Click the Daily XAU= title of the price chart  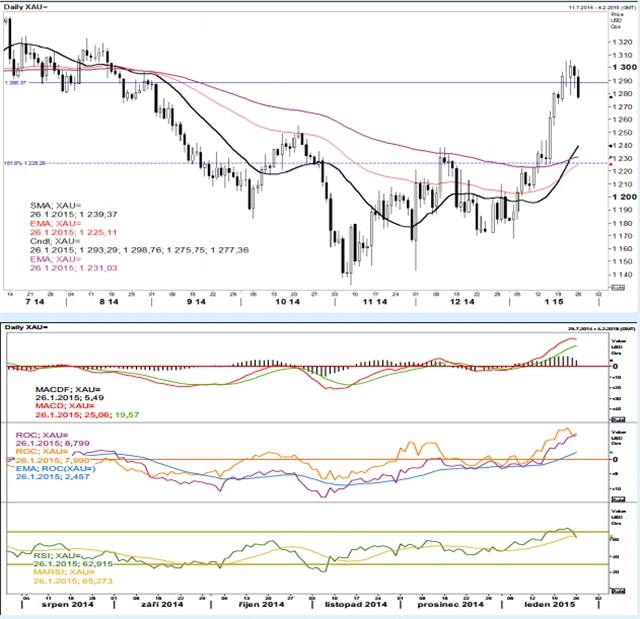pos(27,8)
